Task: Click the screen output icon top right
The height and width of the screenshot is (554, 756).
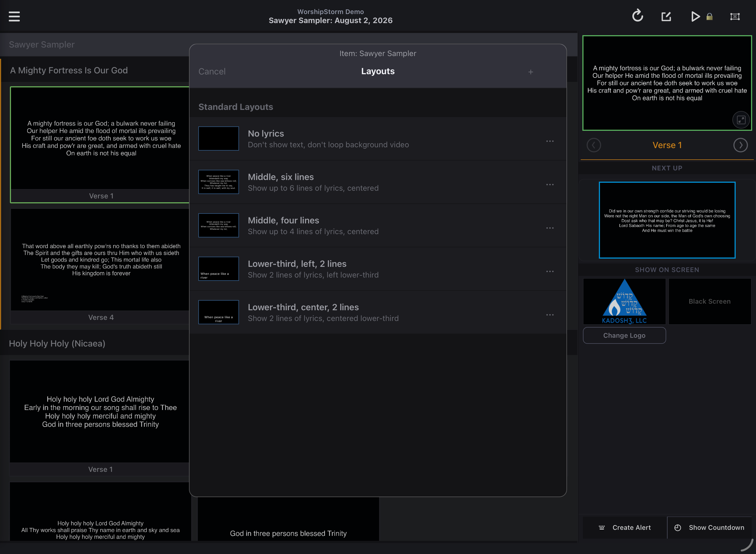Action: [735, 16]
